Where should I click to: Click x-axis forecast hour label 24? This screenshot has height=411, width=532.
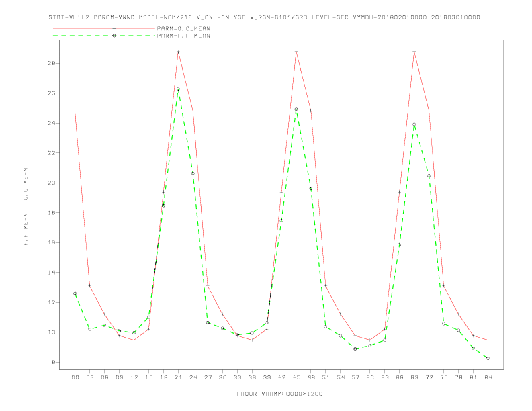pos(193,377)
